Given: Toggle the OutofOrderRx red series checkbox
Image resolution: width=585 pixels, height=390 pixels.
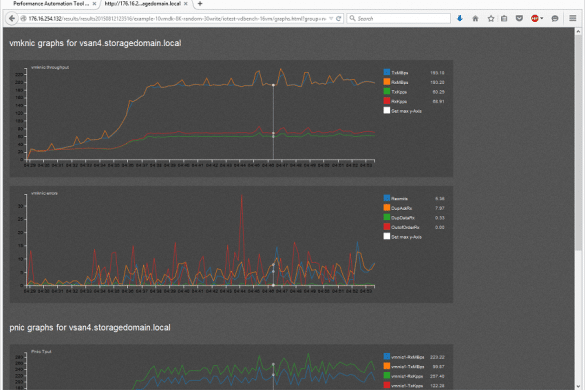Looking at the screenshot, I should click(387, 227).
